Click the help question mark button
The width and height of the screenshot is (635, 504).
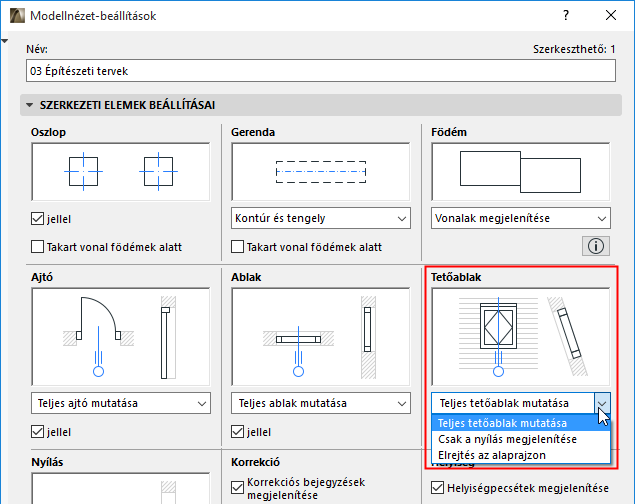pos(566,16)
